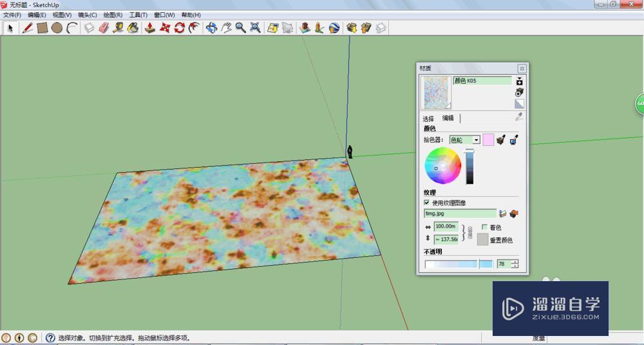Click the pink color swatch
644x345 pixels.
(488, 140)
